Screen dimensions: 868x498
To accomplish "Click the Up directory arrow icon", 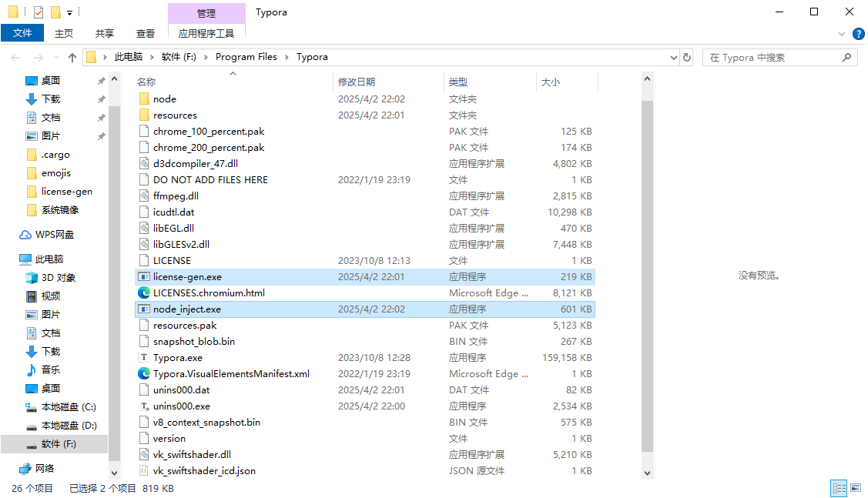I will click(x=72, y=58).
